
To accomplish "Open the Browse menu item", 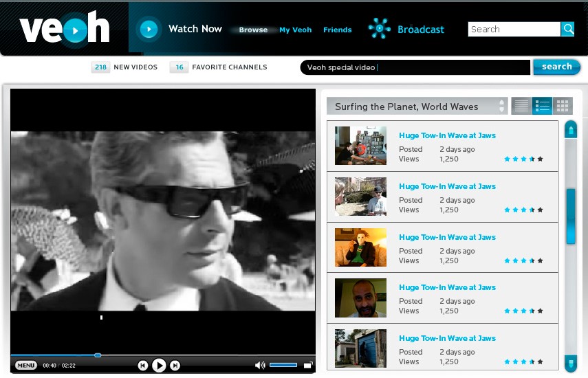I will (253, 30).
